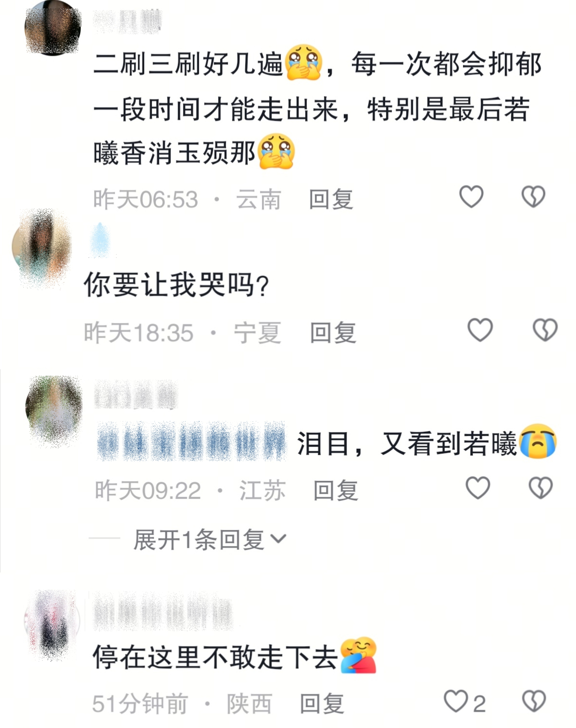
Task: Dislike the Jiangsu comment posted at 09:22
Action: tap(541, 488)
